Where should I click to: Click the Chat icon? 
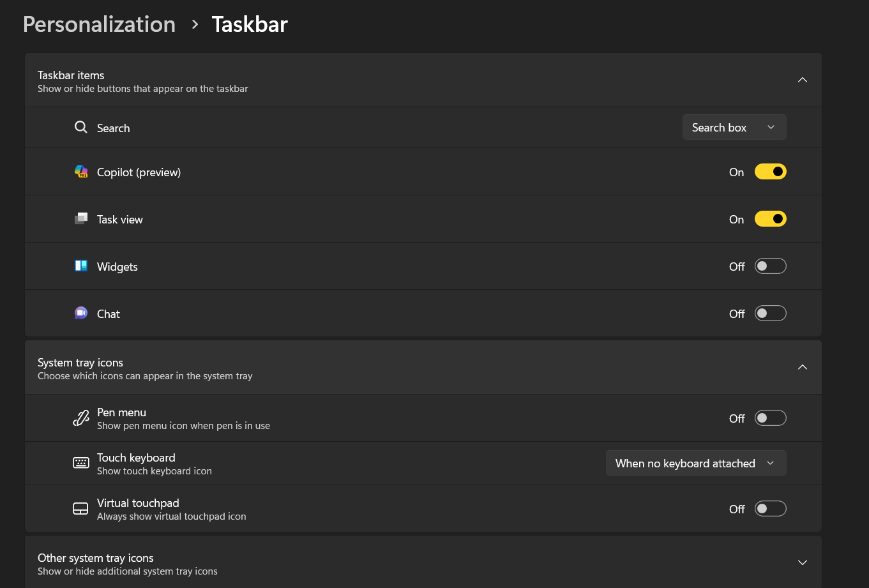point(80,313)
